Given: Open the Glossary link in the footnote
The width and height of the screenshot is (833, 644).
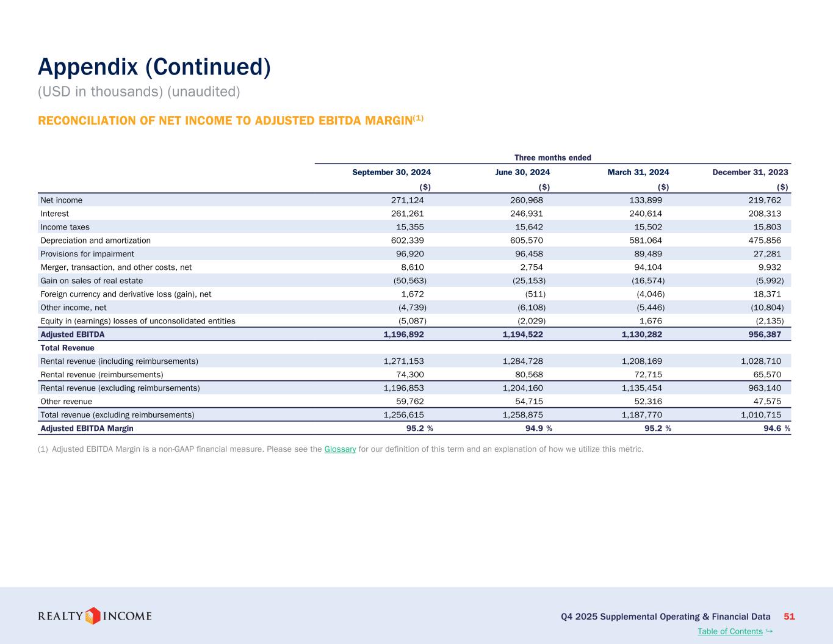Looking at the screenshot, I should pos(340,450).
